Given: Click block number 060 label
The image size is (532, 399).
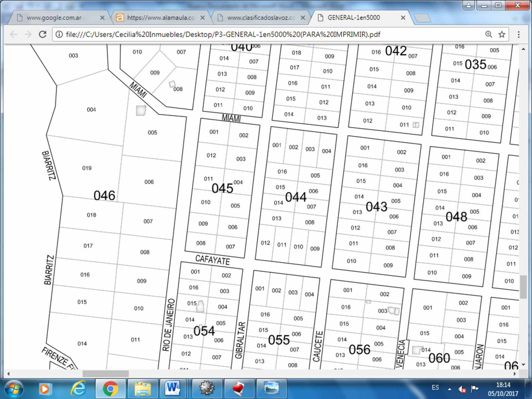Looking at the screenshot, I should [x=439, y=358].
